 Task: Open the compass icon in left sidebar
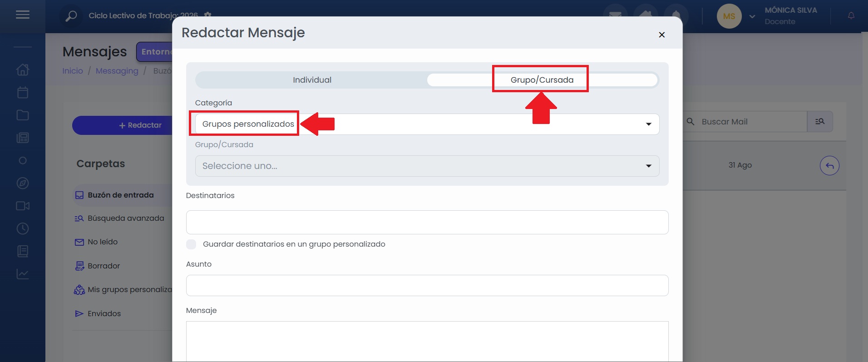(23, 183)
